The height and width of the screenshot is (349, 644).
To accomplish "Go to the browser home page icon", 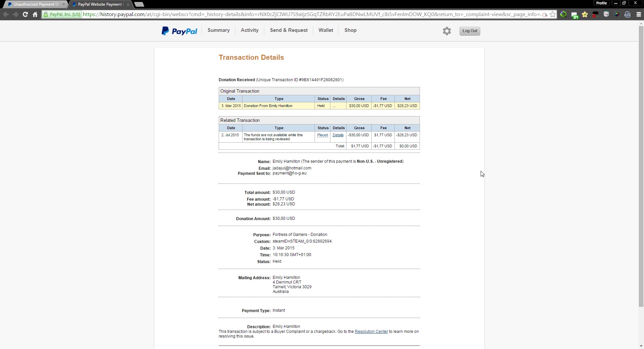I will 35,14.
